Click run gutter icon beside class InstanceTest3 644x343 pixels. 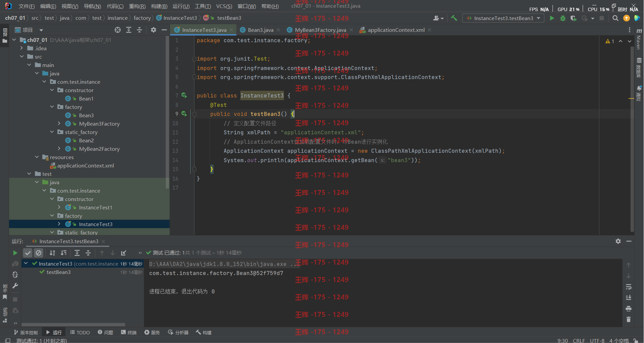(184, 95)
